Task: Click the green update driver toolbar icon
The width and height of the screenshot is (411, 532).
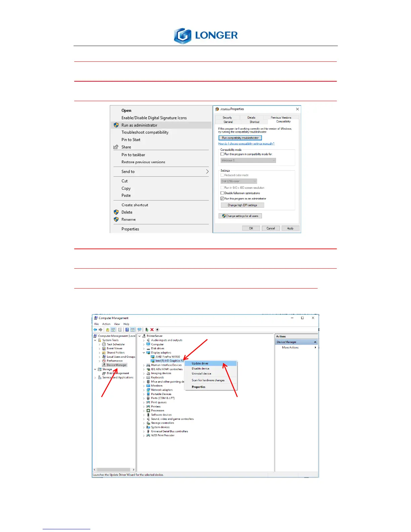Action: tap(147, 329)
